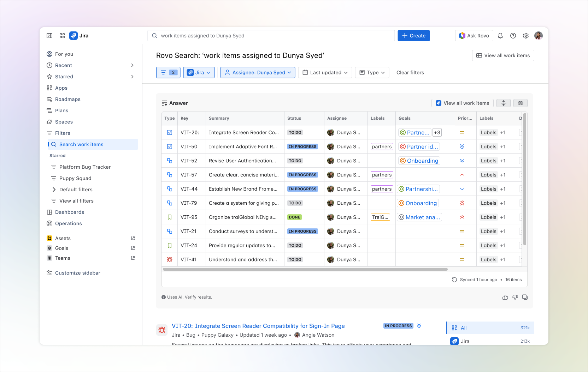This screenshot has width=588, height=372.
Task: Open Assets external link icon
Action: click(133, 238)
